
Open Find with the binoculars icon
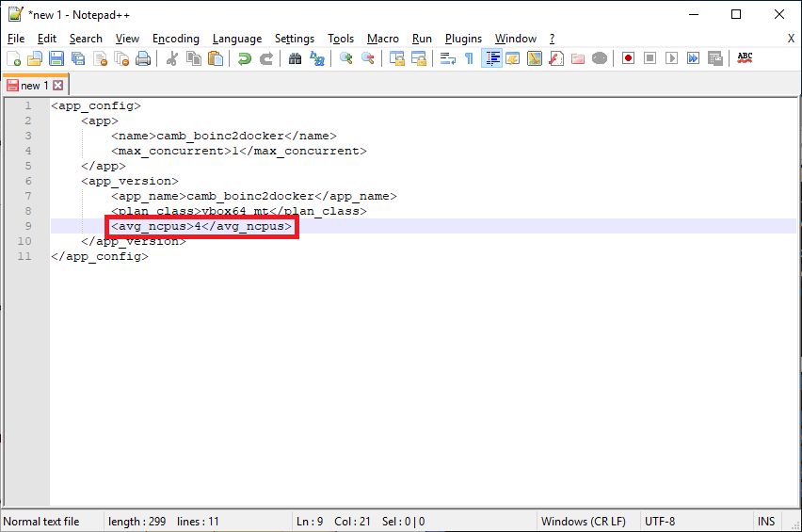coord(295,58)
